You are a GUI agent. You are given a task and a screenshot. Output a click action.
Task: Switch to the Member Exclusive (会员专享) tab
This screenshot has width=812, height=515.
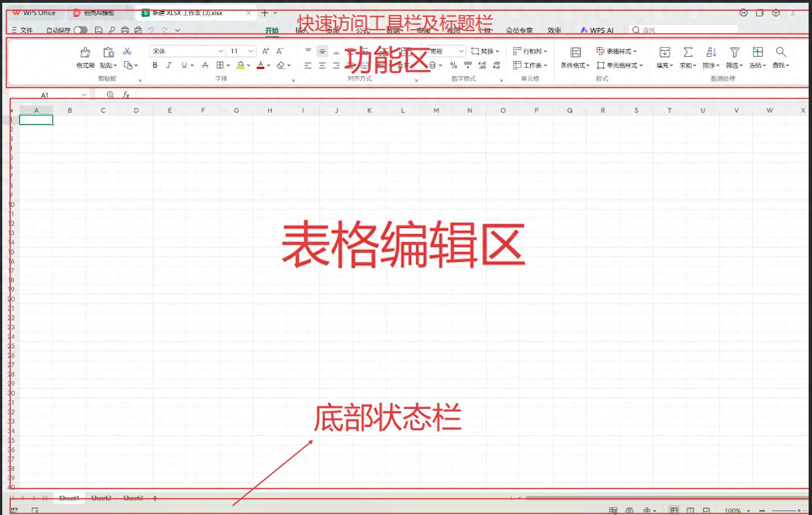coord(519,30)
